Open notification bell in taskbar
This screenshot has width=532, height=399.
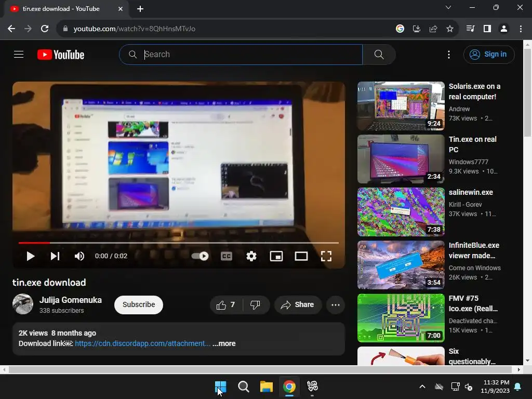tap(518, 387)
